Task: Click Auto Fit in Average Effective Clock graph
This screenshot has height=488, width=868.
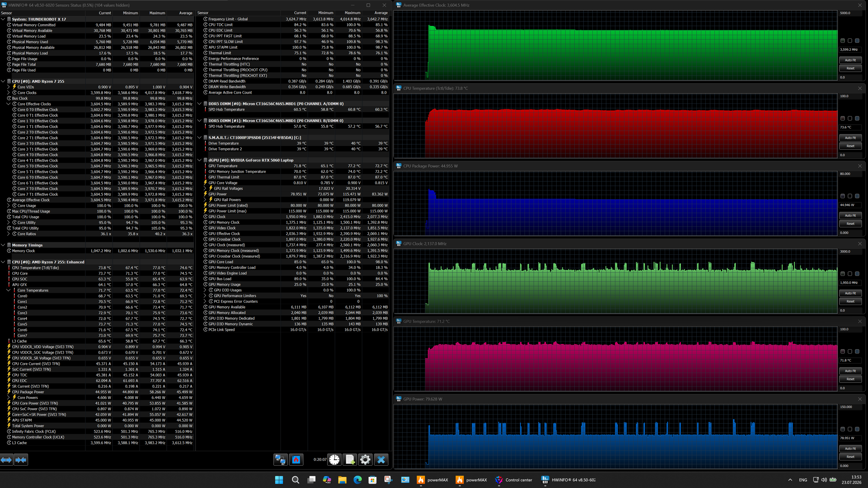Action: tap(850, 60)
